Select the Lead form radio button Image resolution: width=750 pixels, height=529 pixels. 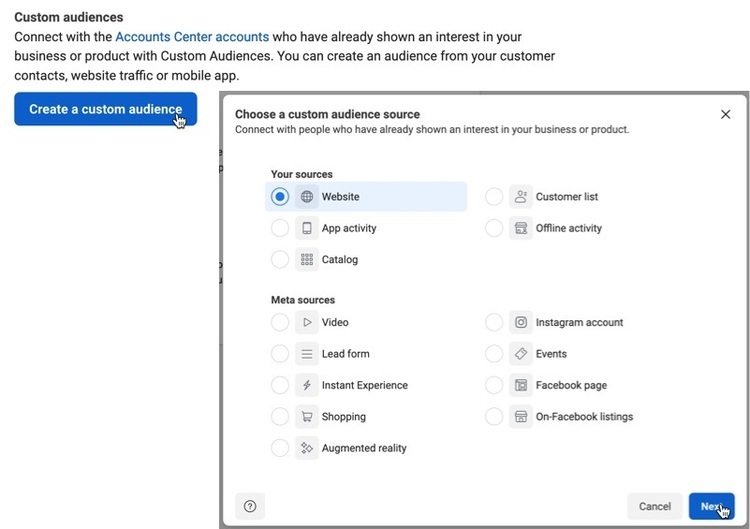(x=280, y=354)
